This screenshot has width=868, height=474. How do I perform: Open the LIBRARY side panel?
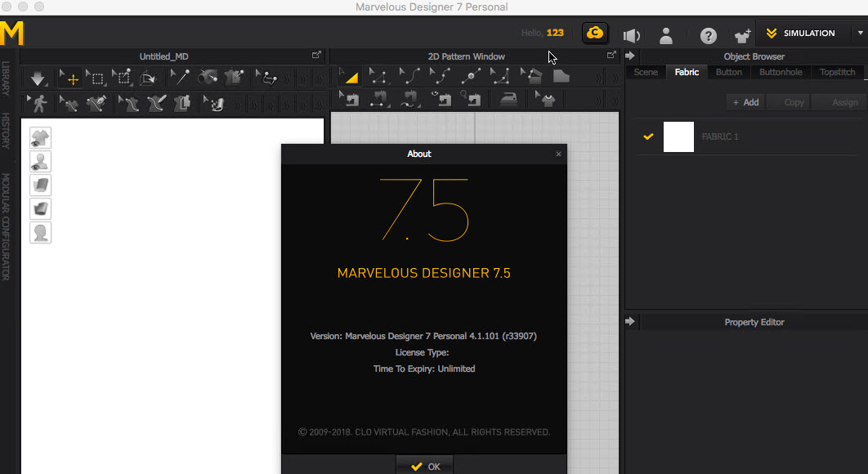[6, 78]
